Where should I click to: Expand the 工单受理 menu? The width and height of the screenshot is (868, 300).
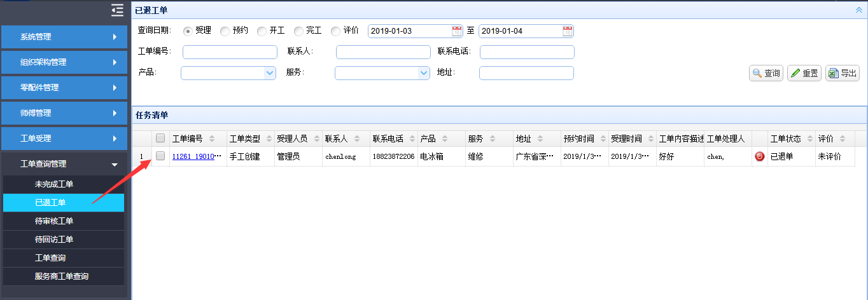(x=64, y=139)
